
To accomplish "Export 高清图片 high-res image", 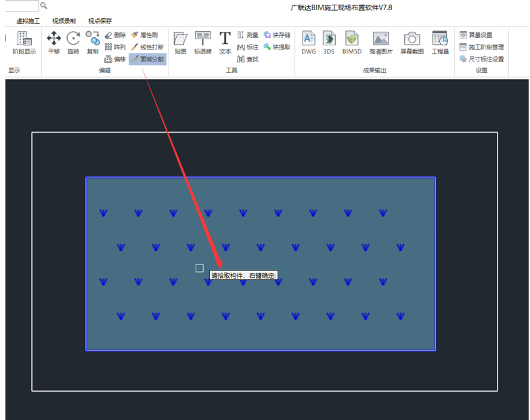I will pos(381,43).
